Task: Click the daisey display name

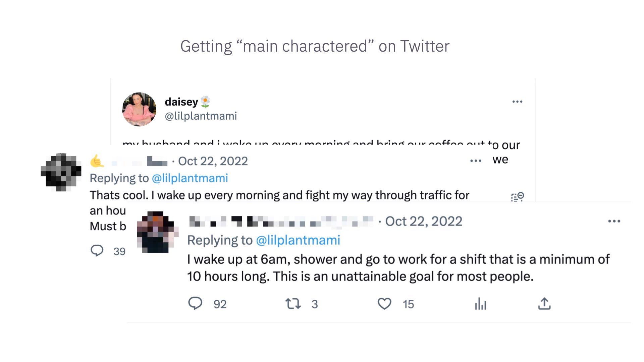Action: click(181, 102)
